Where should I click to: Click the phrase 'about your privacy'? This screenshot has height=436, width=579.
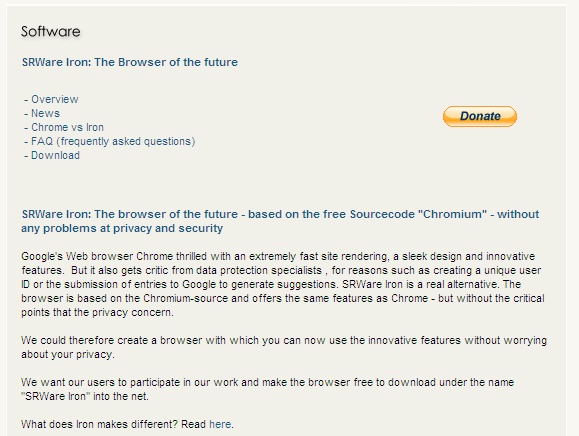coord(66,354)
